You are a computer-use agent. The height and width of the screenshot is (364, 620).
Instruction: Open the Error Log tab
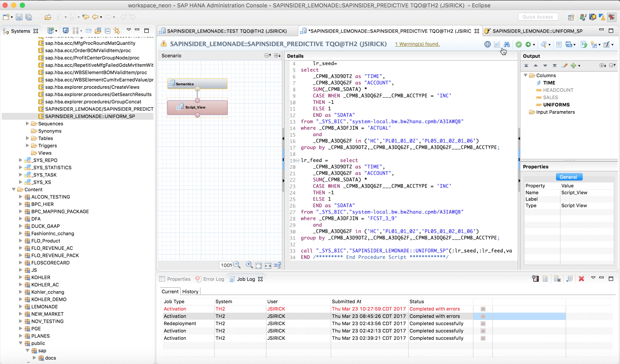tap(210, 279)
